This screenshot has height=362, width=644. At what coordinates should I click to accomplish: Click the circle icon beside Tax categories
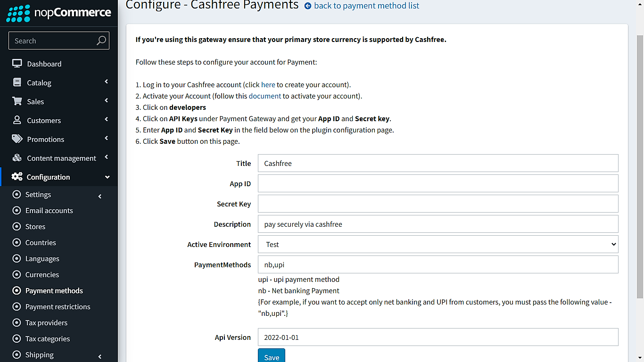coord(17,339)
